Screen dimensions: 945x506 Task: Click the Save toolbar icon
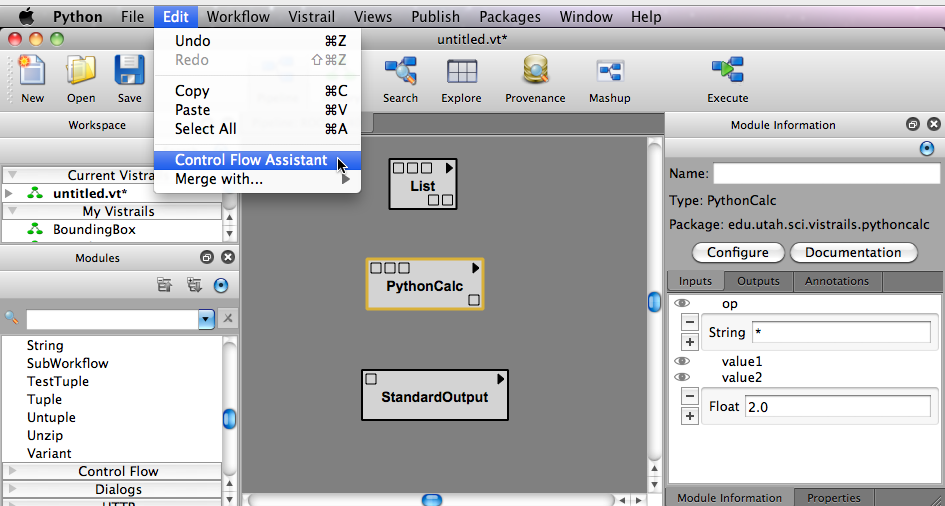[129, 72]
